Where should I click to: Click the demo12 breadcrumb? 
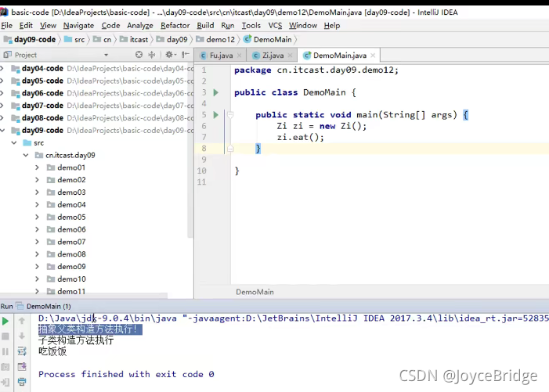pos(215,40)
